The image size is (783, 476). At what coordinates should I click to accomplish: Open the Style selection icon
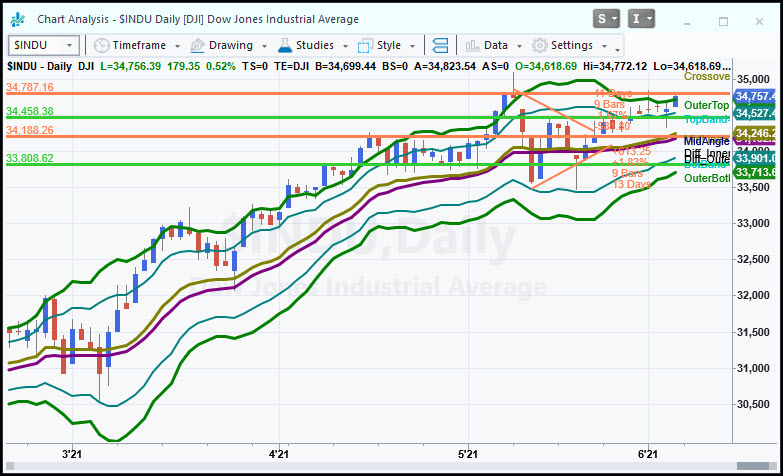pos(366,45)
